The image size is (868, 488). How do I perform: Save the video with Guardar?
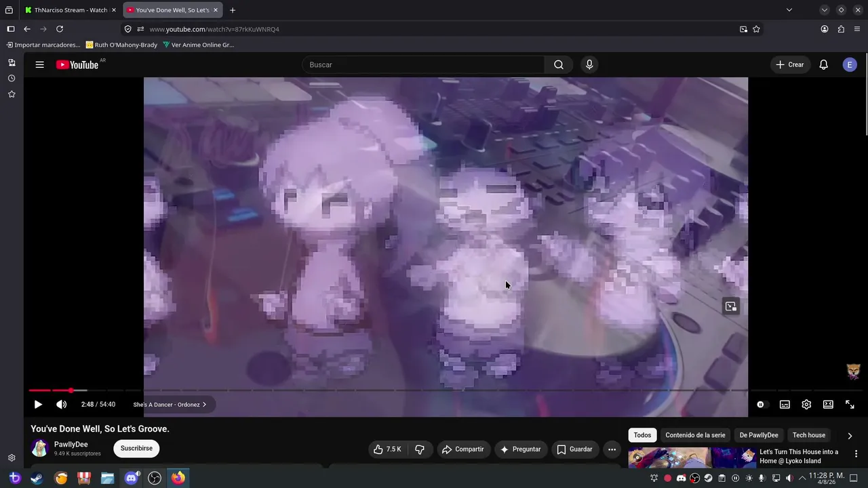[x=574, y=449]
